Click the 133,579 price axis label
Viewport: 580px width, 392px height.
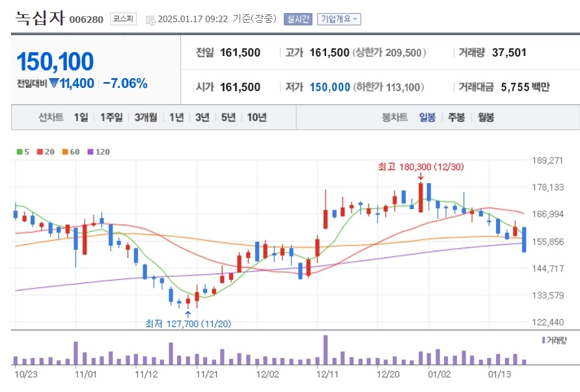pos(548,296)
